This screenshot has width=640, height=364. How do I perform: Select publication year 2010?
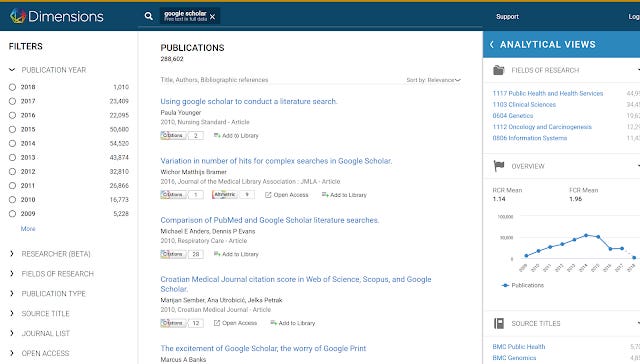coord(12,200)
